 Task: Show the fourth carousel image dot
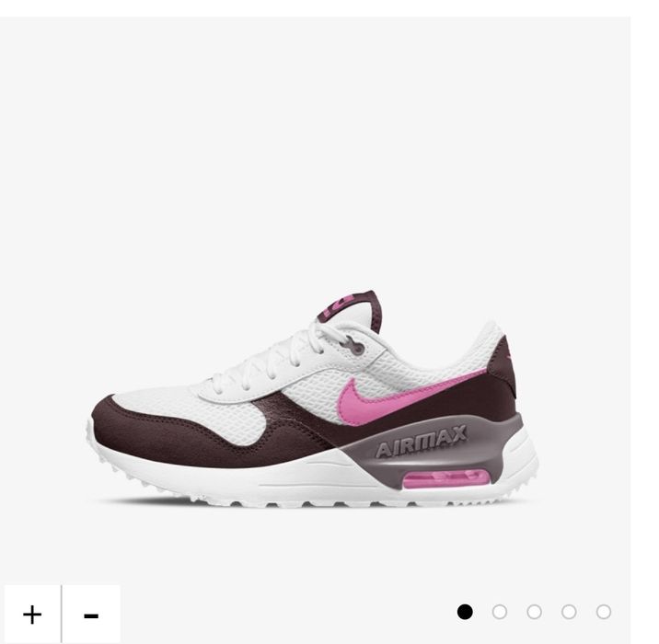coord(569,612)
